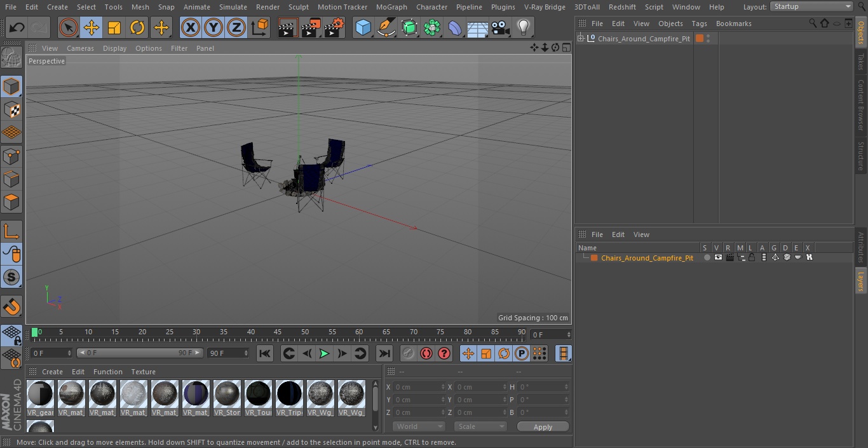Toggle layer visibility eye for Chairs_Around_Campfire_Pit
Image resolution: width=868 pixels, height=448 pixels.
718,257
